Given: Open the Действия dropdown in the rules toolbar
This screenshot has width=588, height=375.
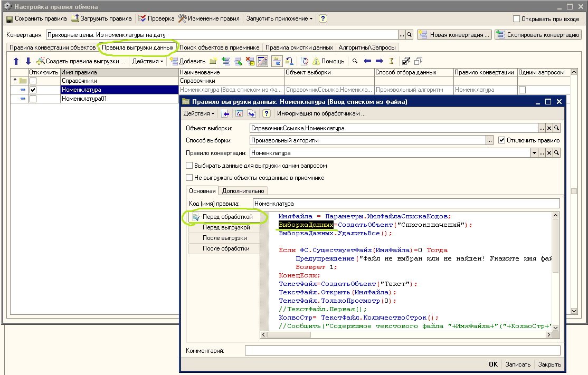Looking at the screenshot, I should [x=147, y=61].
